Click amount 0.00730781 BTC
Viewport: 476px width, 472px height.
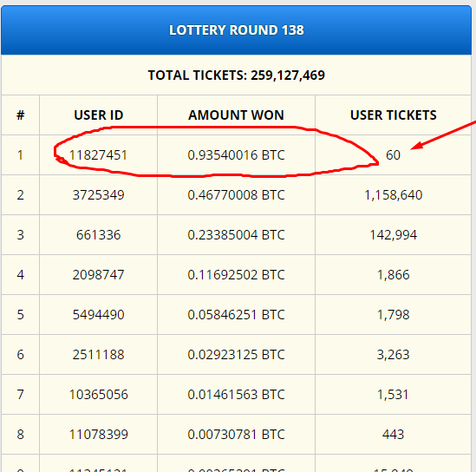pyautogui.click(x=236, y=435)
